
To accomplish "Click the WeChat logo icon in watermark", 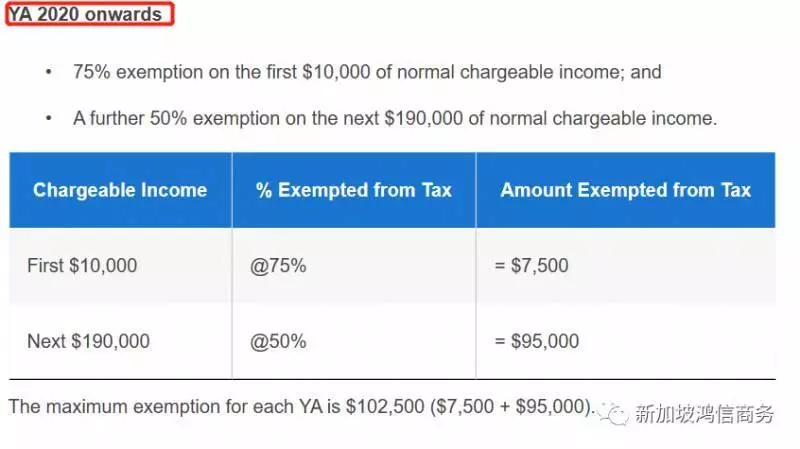I will click(613, 413).
